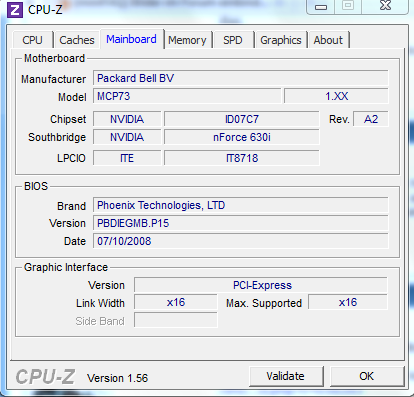
Task: Switch to the Graphics tab
Action: 281,40
